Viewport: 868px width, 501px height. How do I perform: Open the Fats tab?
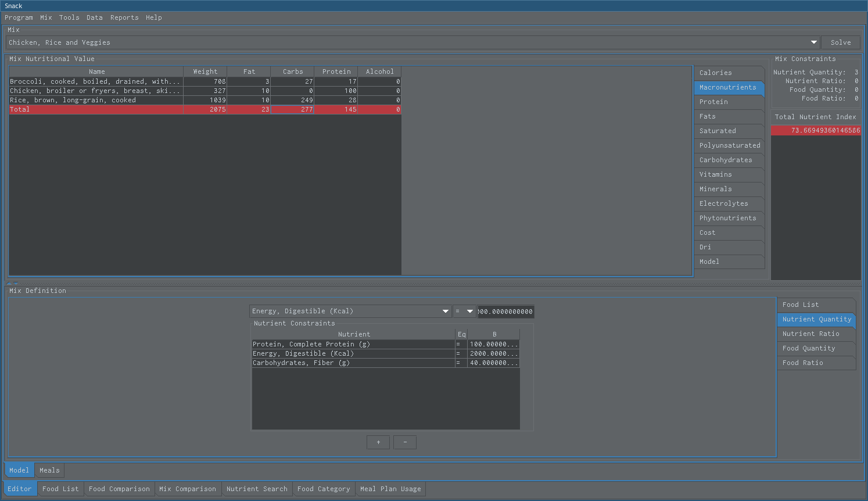coord(729,116)
